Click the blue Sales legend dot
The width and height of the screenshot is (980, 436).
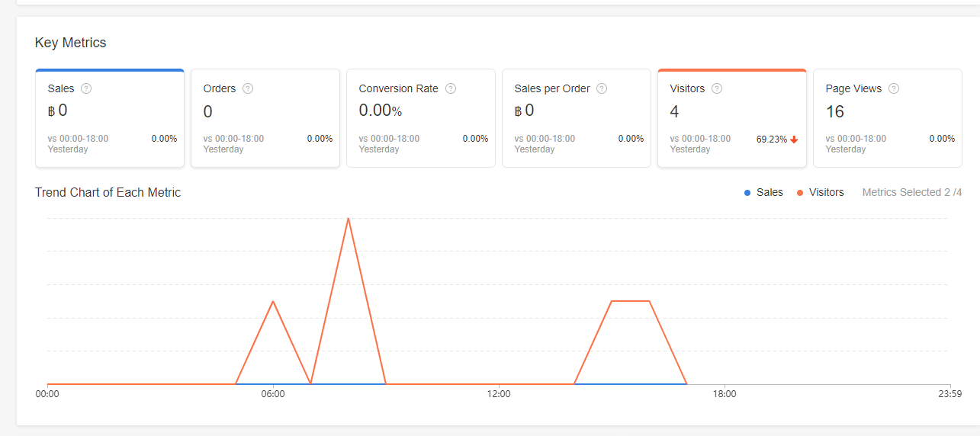pyautogui.click(x=747, y=193)
